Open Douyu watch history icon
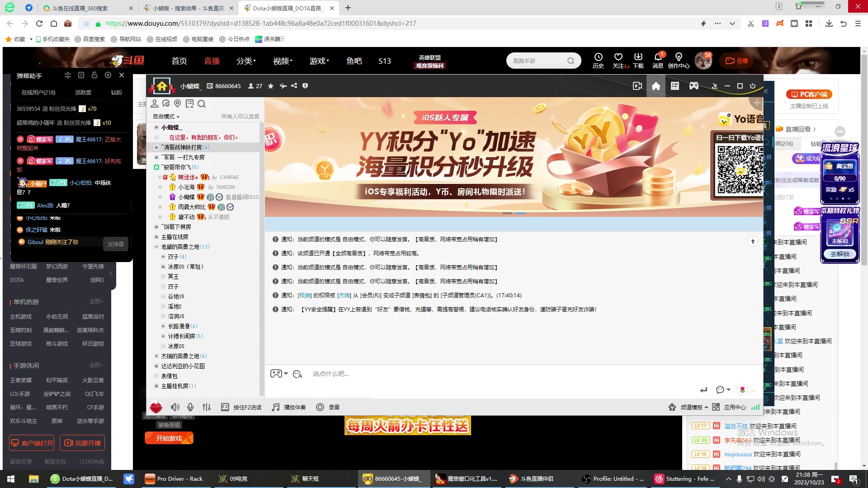Image resolution: width=868 pixels, height=488 pixels. pos(598,61)
